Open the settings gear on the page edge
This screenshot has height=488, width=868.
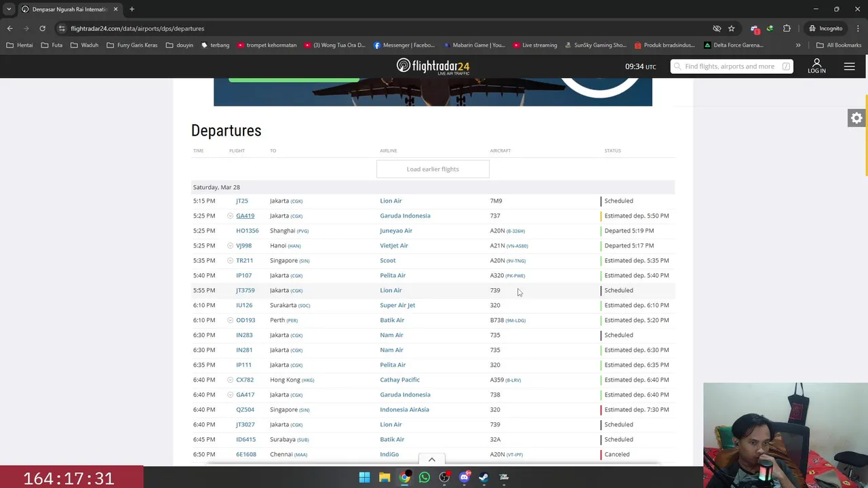coord(856,118)
